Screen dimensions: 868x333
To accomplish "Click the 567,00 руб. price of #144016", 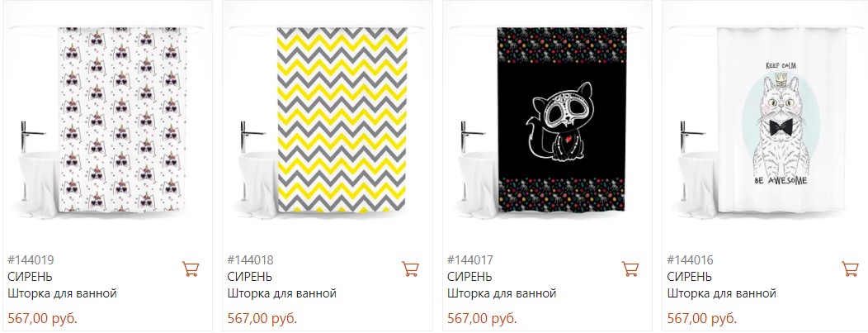I will pyautogui.click(x=702, y=319).
